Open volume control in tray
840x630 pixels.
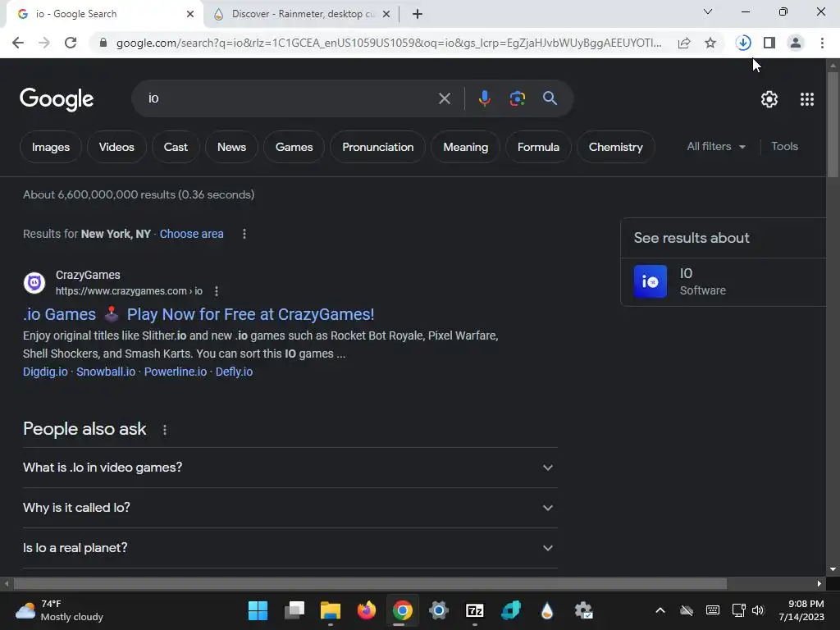758,610
